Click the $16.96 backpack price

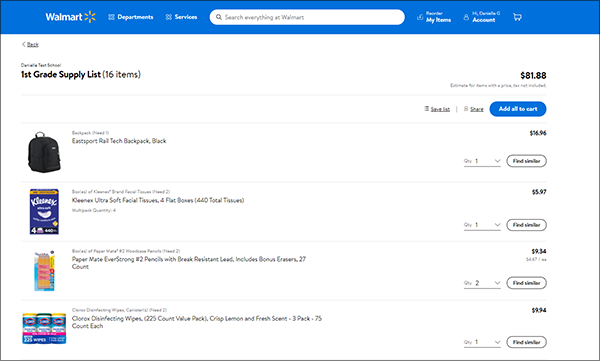tap(538, 133)
